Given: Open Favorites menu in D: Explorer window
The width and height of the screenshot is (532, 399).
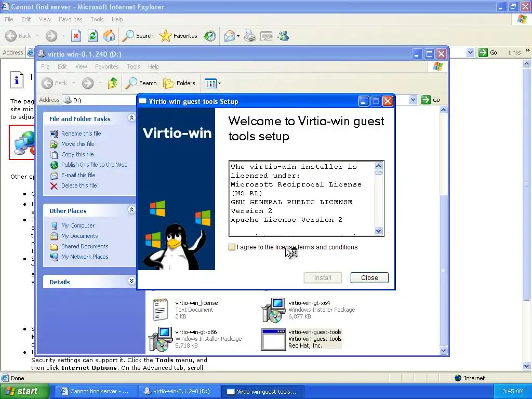Looking at the screenshot, I should point(107,66).
